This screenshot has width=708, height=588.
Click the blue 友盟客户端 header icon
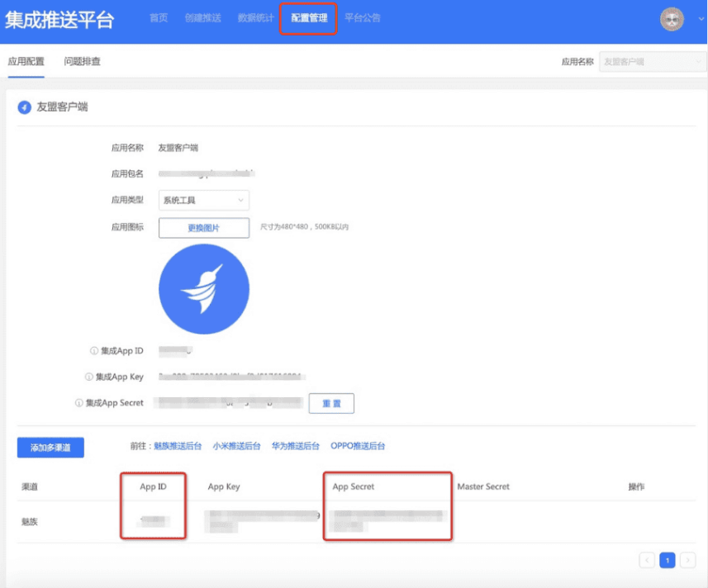point(25,107)
